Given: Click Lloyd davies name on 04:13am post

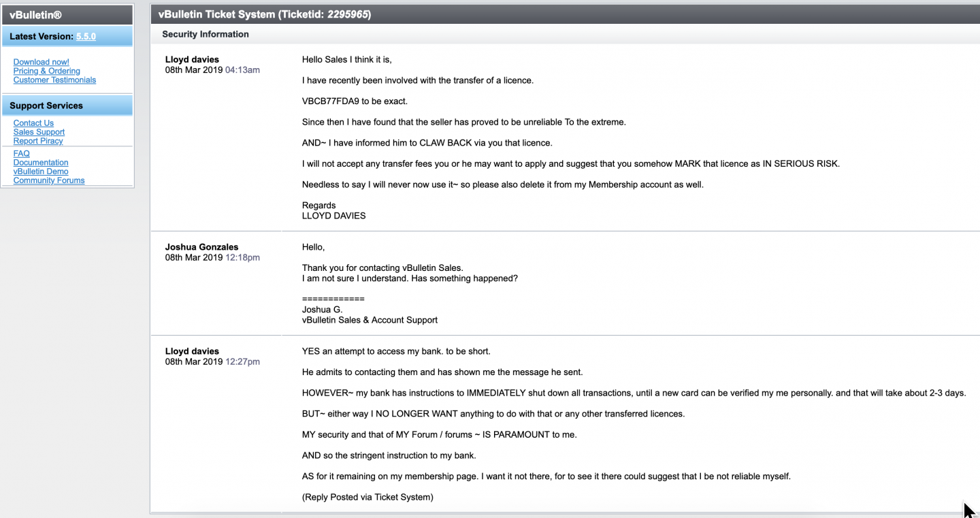Looking at the screenshot, I should pos(192,59).
